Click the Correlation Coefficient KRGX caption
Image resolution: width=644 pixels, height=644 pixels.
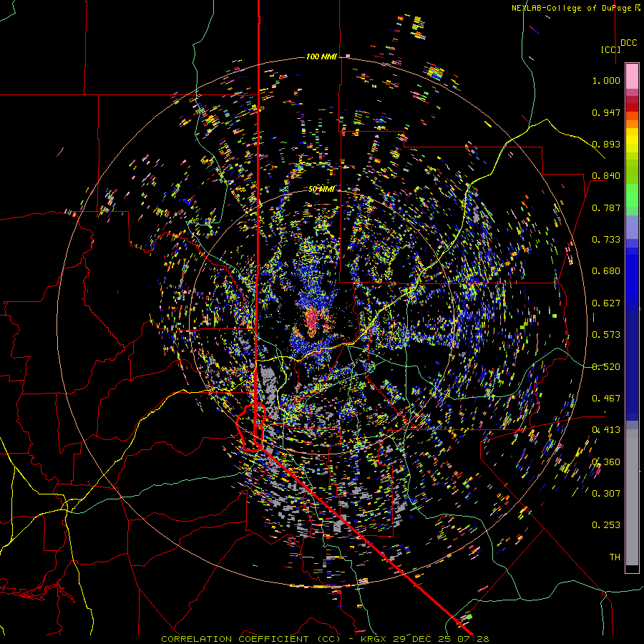(x=325, y=639)
